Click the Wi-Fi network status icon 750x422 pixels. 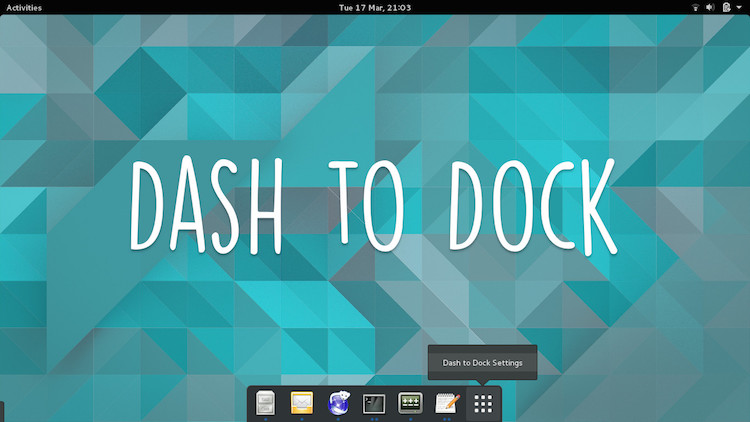pos(696,7)
